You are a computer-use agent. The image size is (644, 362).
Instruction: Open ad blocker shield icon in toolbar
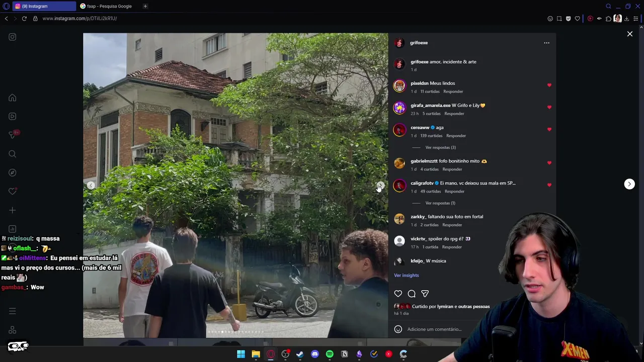[568, 19]
